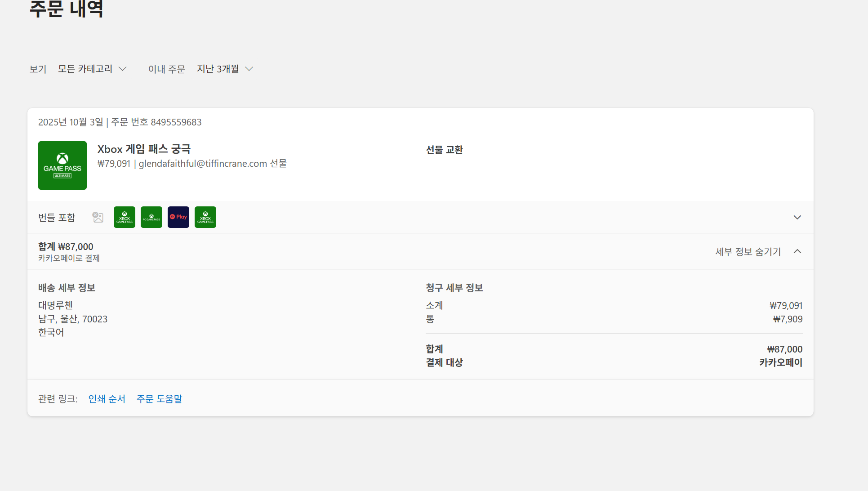Open the Xbox Game Pass Ultimate product thumbnail
The width and height of the screenshot is (868, 491).
[62, 165]
